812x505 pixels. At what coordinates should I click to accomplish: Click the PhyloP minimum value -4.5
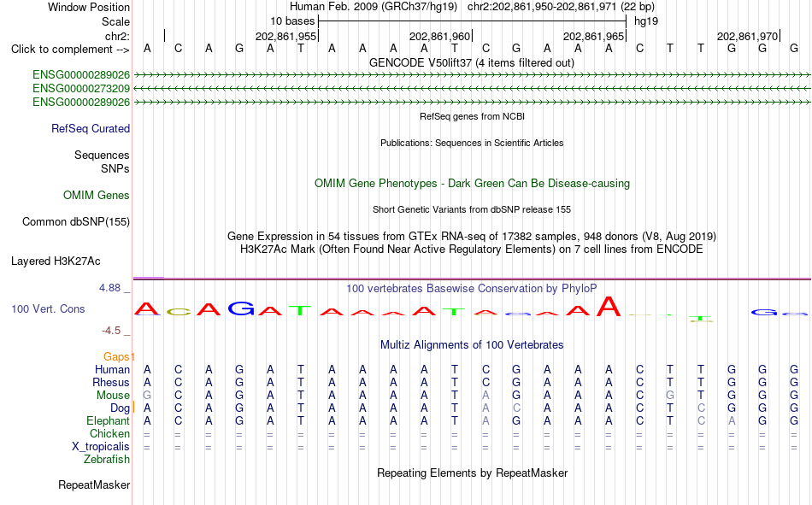coord(111,331)
